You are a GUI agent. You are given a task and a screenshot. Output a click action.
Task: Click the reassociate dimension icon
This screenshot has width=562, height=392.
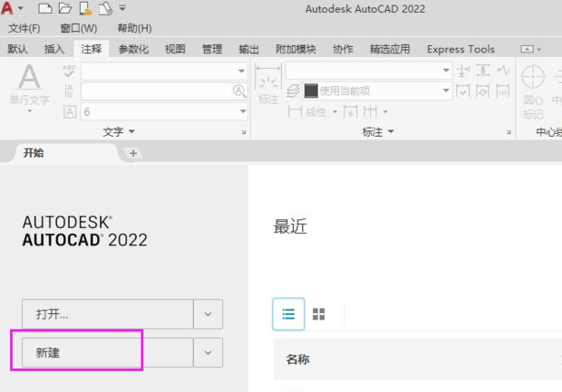503,91
